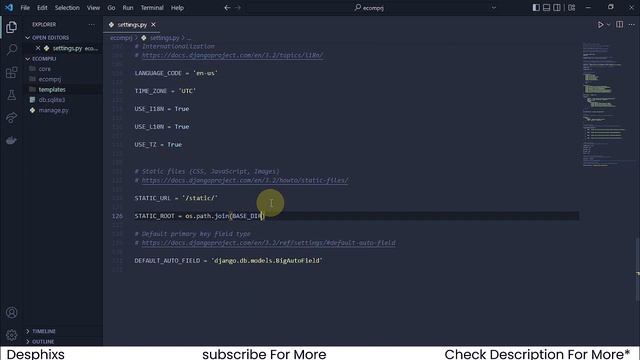Click line number 126 in gutter

(x=117, y=216)
